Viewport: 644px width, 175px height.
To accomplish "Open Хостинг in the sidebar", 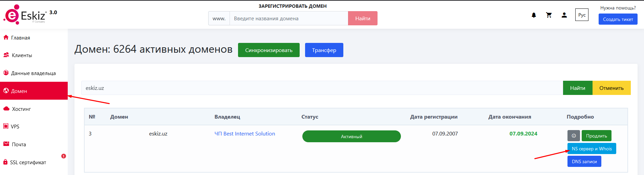I will pyautogui.click(x=21, y=109).
